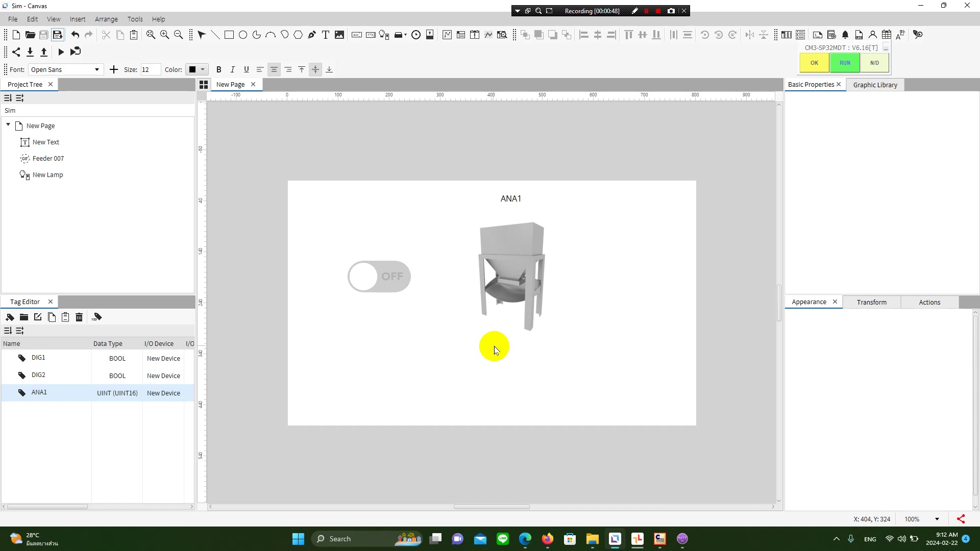Choose the Select arrow tool
The width and height of the screenshot is (980, 551).
pos(202,35)
